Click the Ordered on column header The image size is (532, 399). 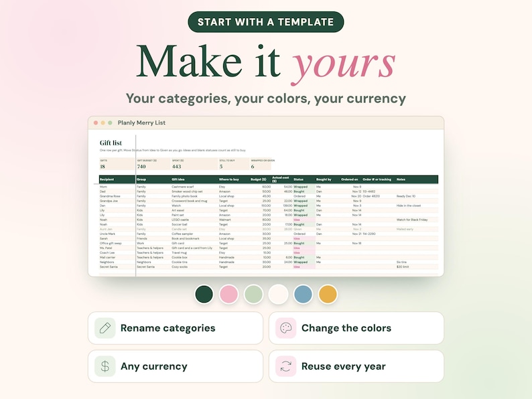coord(350,179)
